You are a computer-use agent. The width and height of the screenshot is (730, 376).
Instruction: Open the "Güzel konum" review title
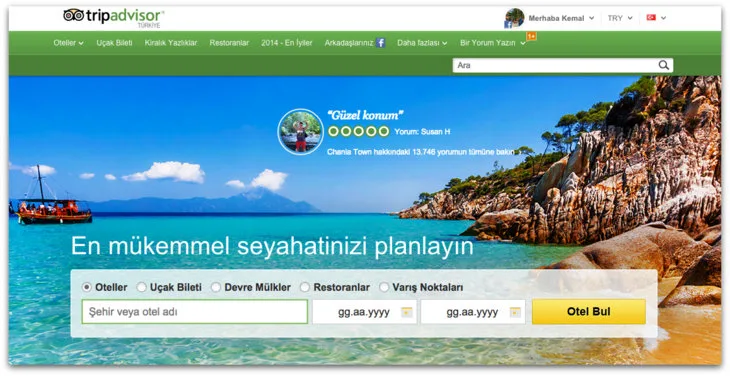click(x=365, y=115)
